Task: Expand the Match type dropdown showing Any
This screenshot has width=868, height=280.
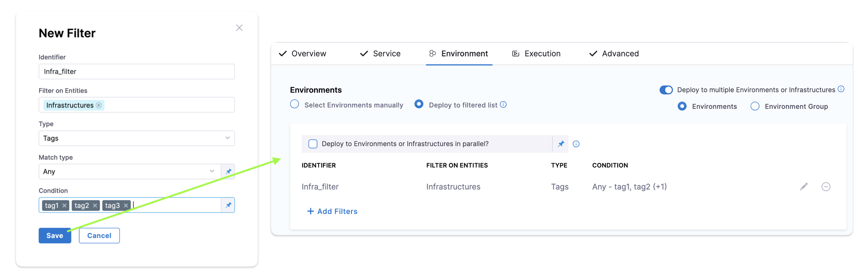Action: 130,171
